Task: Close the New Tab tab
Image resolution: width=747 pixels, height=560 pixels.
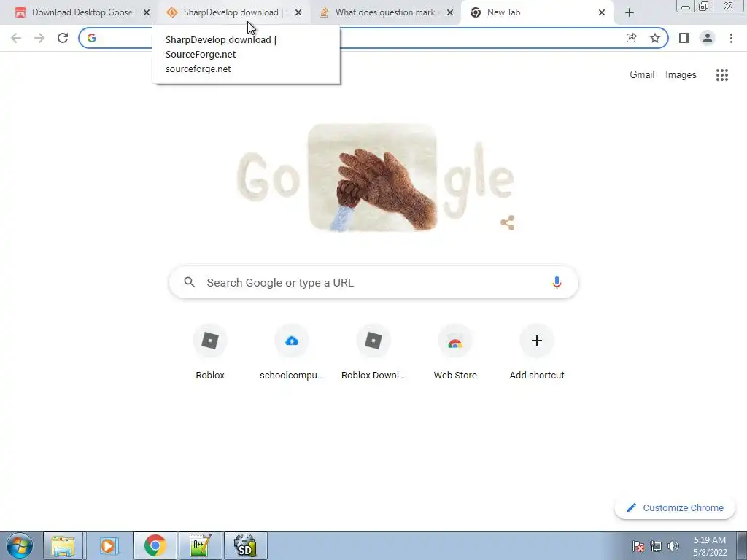Action: pyautogui.click(x=602, y=13)
